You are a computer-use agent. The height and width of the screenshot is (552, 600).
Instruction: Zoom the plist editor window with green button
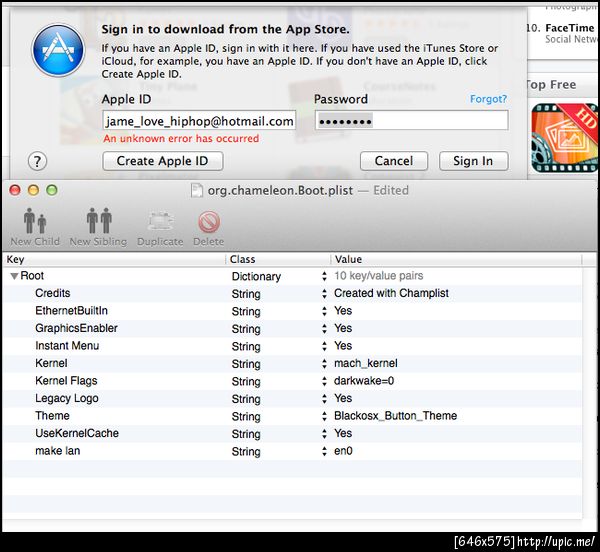[x=52, y=190]
